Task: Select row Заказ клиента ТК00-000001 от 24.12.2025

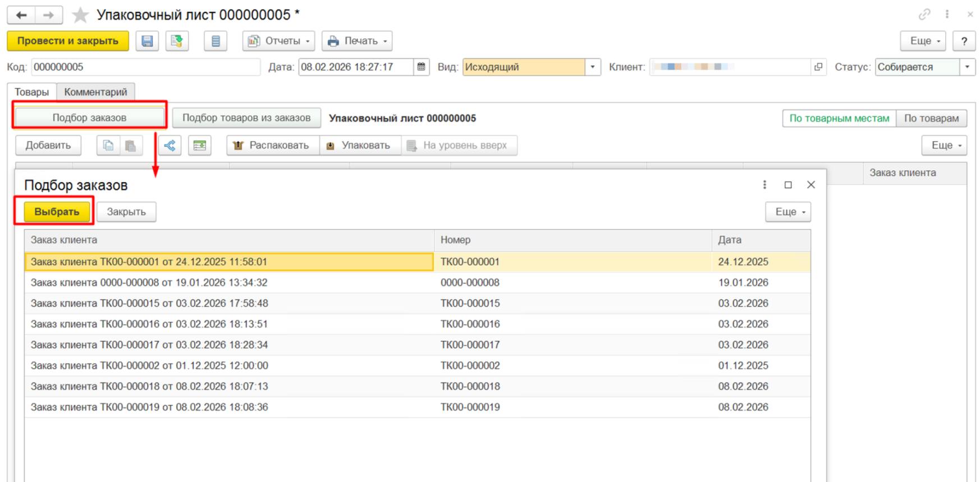Action: tap(418, 262)
